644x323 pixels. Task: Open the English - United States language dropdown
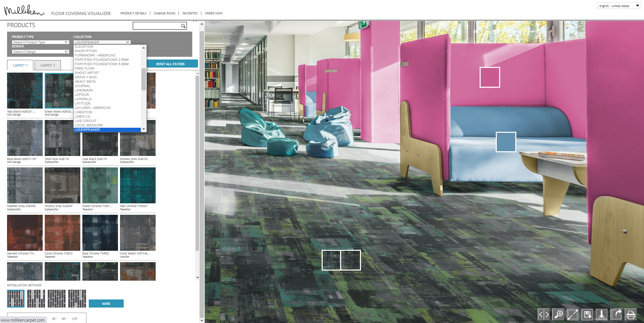tap(619, 6)
